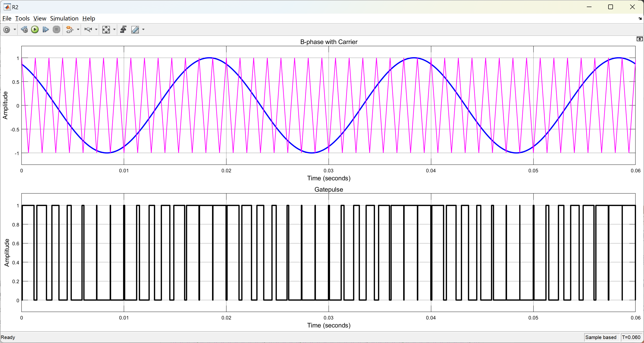The height and width of the screenshot is (343, 644).
Task: Open the Tools menu
Action: 22,19
